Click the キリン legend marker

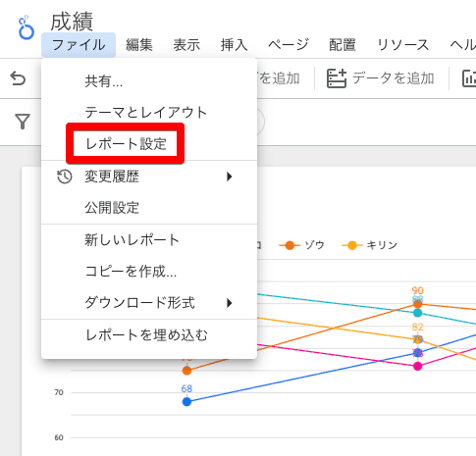pyautogui.click(x=352, y=245)
